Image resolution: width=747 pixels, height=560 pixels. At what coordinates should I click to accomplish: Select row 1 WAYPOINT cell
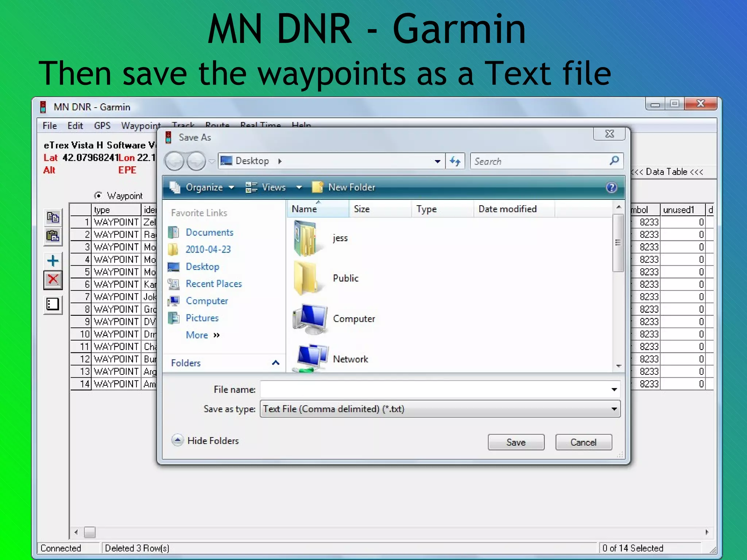point(116,222)
